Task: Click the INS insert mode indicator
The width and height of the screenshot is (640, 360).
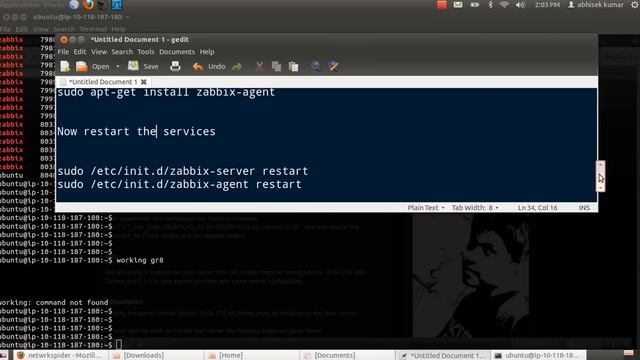Action: tap(584, 208)
